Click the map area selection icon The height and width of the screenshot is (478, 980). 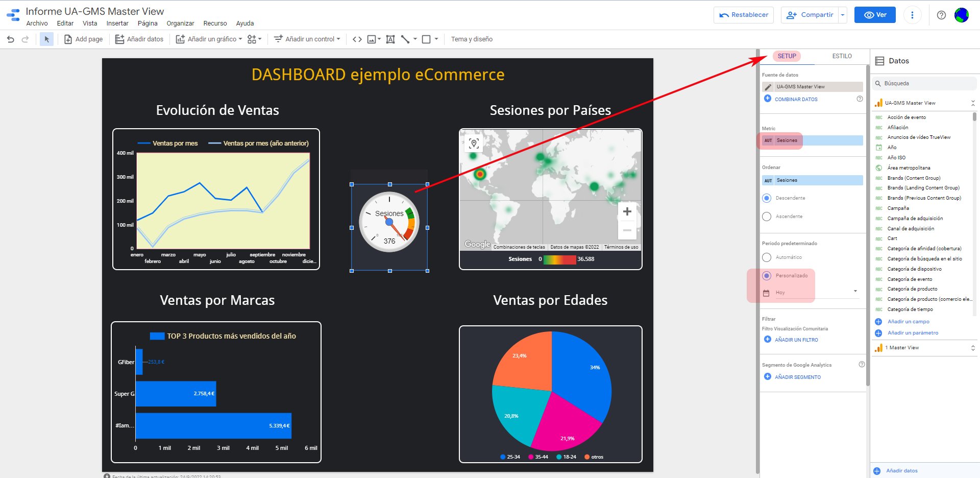click(474, 144)
